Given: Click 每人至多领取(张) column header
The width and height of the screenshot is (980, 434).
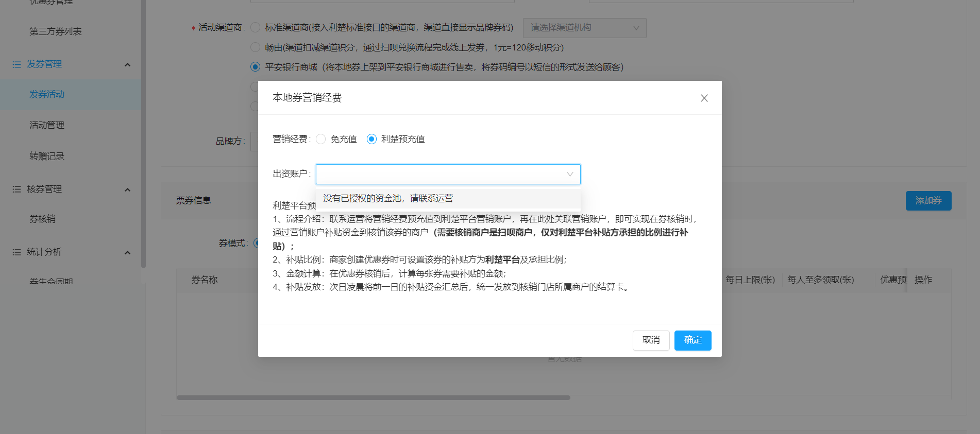Looking at the screenshot, I should click(x=821, y=280).
